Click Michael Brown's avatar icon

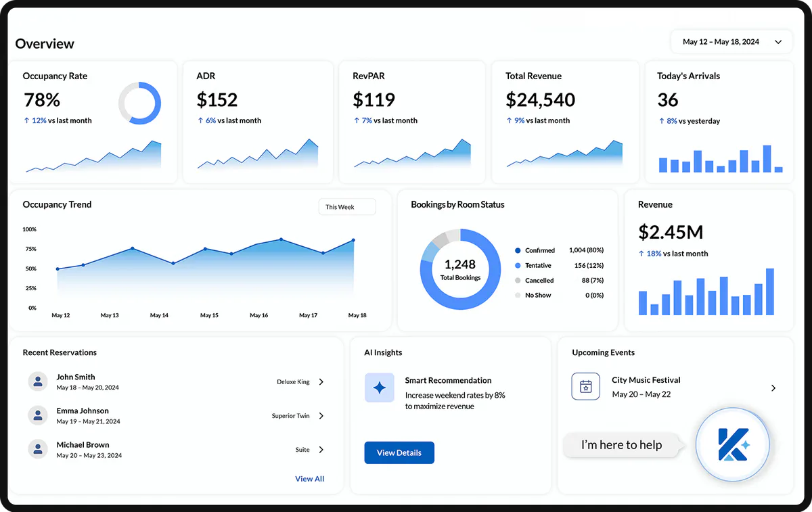(38, 449)
